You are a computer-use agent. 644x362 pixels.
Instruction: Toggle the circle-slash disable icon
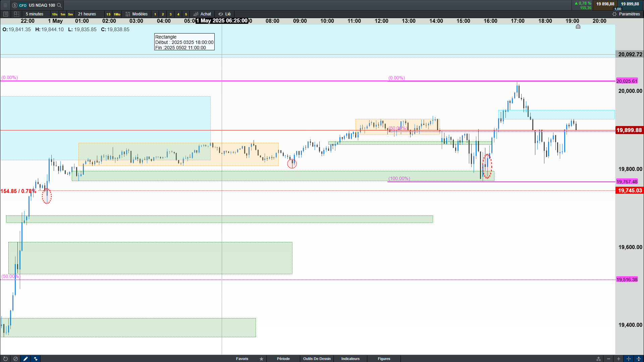tap(15, 359)
